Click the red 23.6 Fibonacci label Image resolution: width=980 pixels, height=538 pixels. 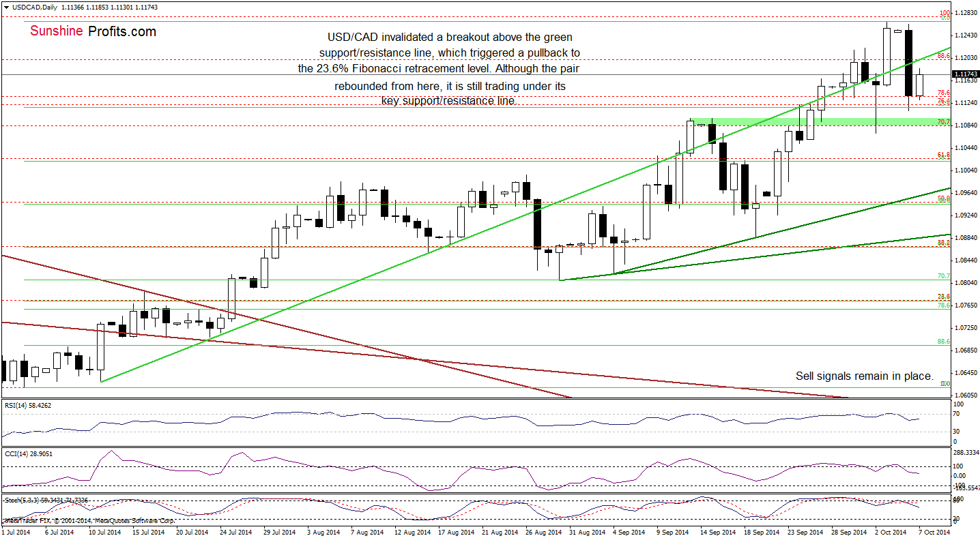point(944,297)
